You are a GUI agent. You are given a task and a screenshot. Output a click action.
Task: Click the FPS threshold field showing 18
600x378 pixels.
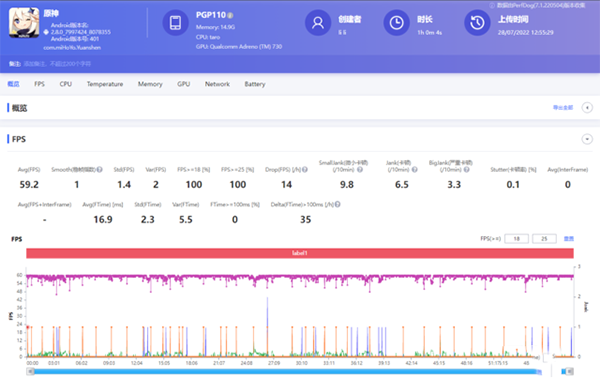pyautogui.click(x=517, y=239)
